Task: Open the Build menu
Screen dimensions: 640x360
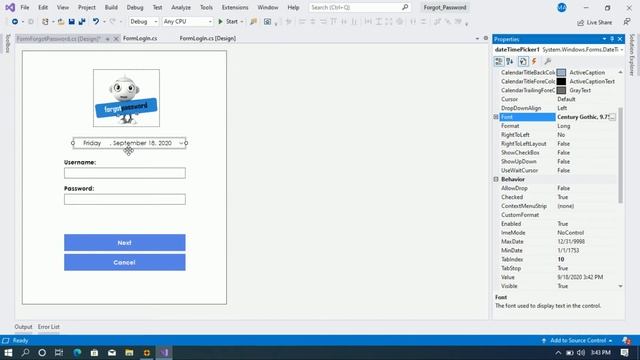Action: pyautogui.click(x=111, y=7)
